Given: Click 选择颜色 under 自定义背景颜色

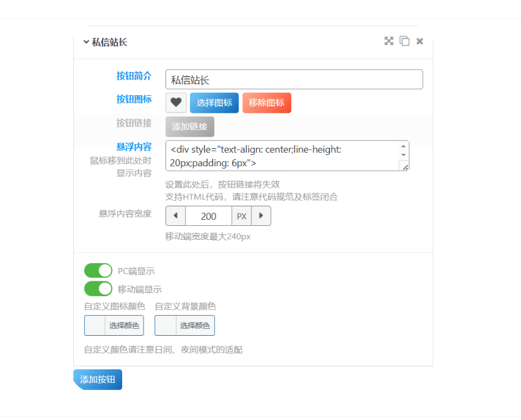Looking at the screenshot, I should [195, 325].
